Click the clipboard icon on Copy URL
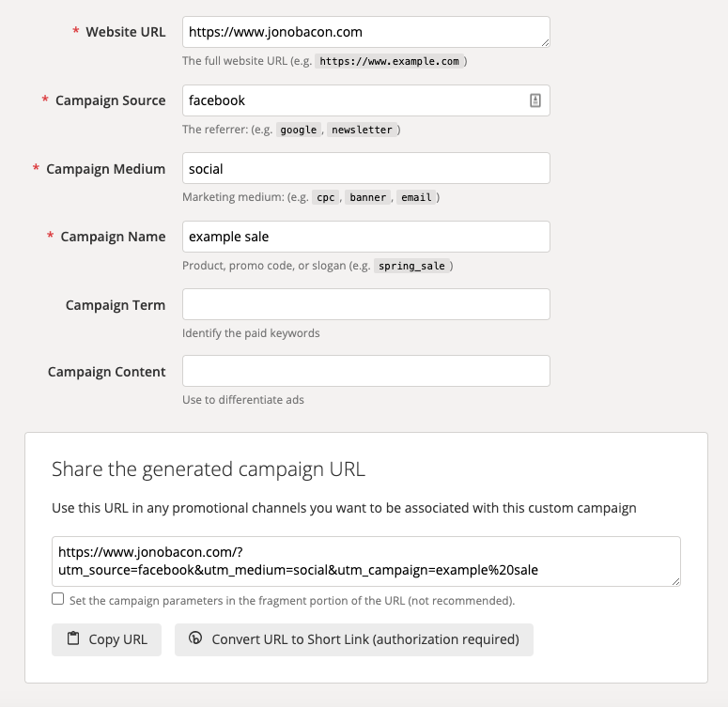Screen dimensions: 728x707 pos(73,639)
